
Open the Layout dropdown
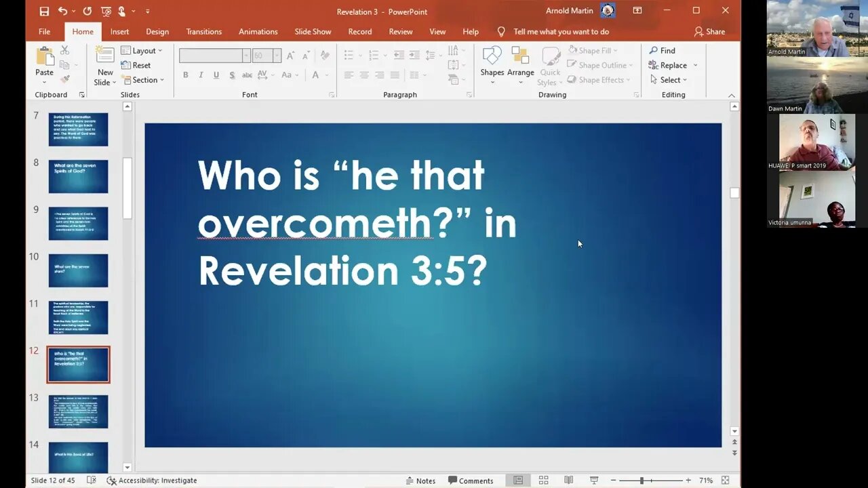[141, 50]
